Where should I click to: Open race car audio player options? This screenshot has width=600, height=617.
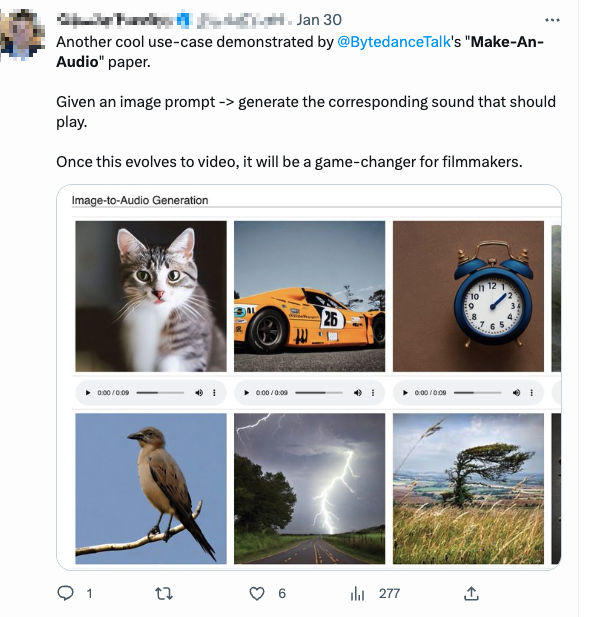tap(372, 393)
